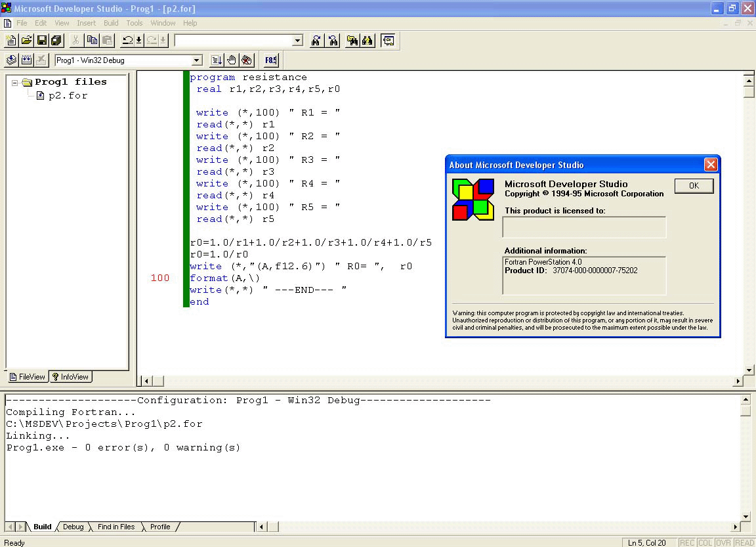The width and height of the screenshot is (756, 547).
Task: Open the Build menu
Action: tap(111, 23)
